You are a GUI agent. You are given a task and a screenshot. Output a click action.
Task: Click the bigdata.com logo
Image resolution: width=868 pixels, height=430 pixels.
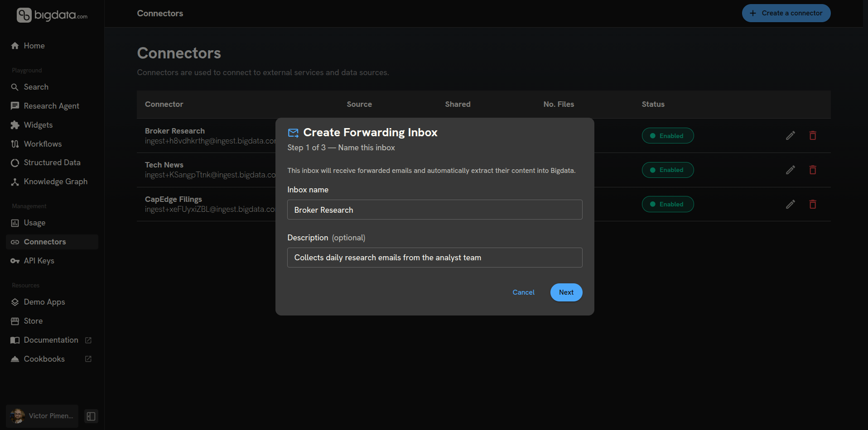tap(52, 15)
